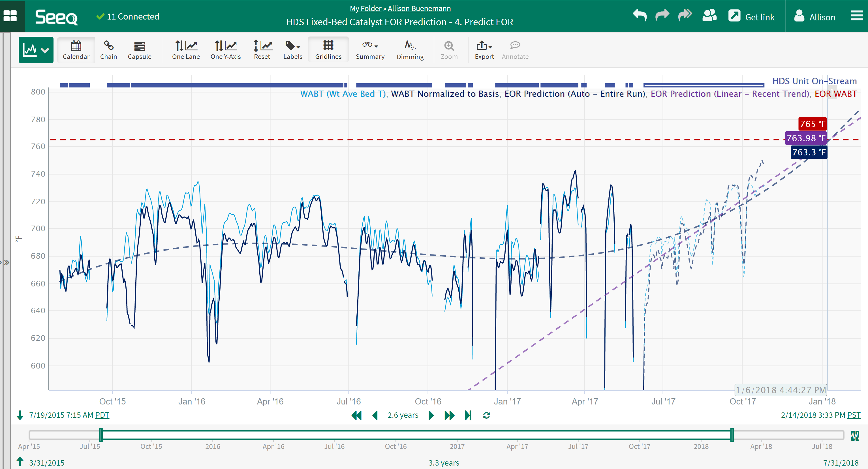Select the Capsule time tool
The image size is (868, 469).
140,50
